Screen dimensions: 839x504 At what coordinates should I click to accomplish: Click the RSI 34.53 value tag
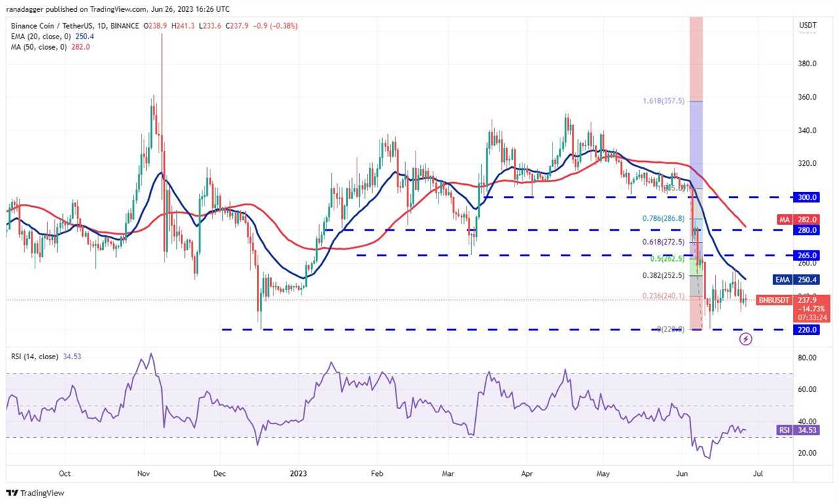tap(798, 430)
